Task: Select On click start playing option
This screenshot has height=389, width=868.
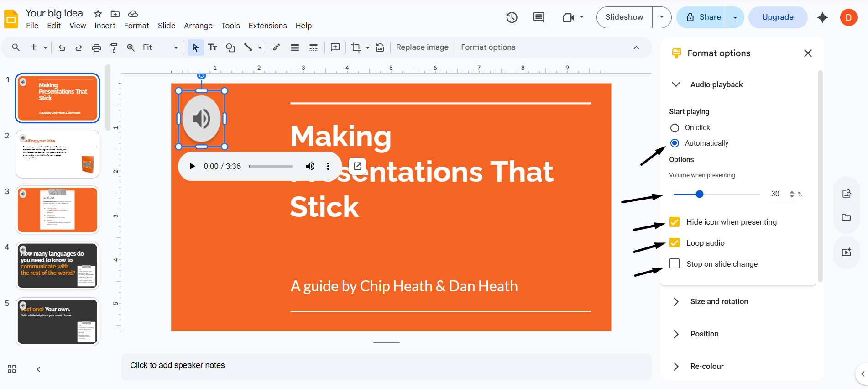Action: click(x=675, y=128)
